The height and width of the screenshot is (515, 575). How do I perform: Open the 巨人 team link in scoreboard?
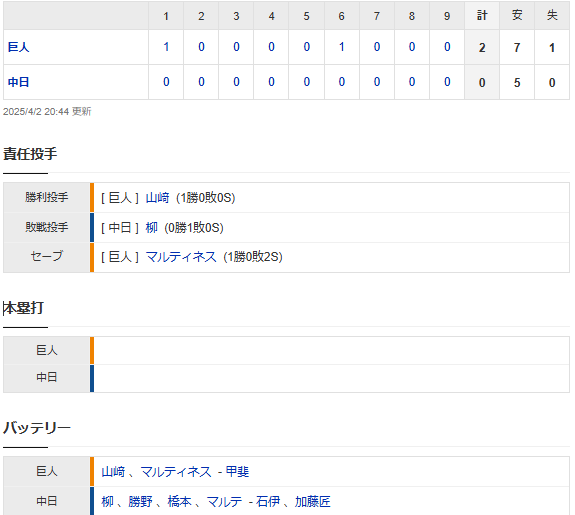(18, 47)
